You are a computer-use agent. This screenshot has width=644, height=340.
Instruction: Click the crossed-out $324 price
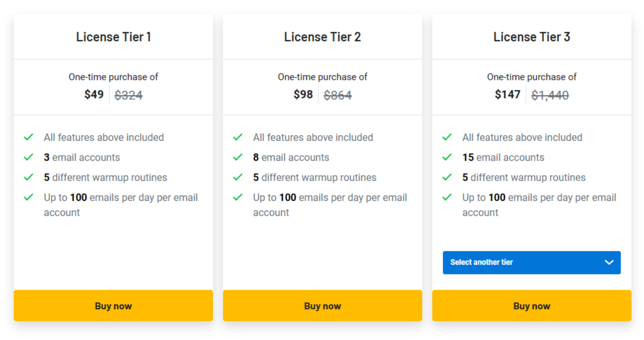coord(128,95)
